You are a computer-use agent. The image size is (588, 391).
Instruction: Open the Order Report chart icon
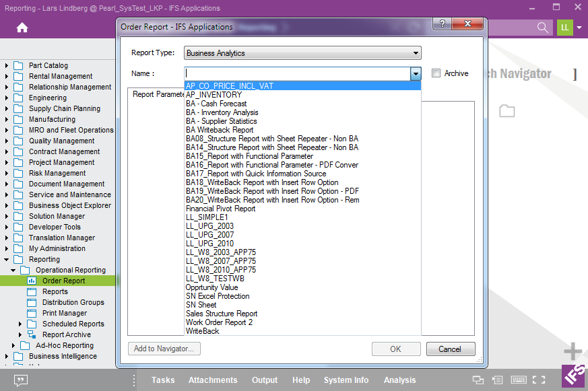point(32,281)
